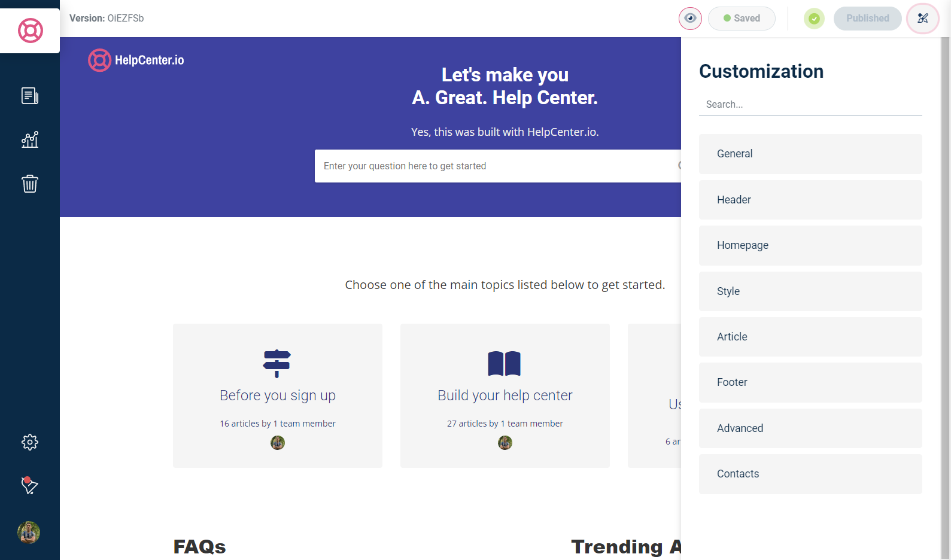The width and height of the screenshot is (951, 560).
Task: Click the Saved status button
Action: (x=742, y=19)
